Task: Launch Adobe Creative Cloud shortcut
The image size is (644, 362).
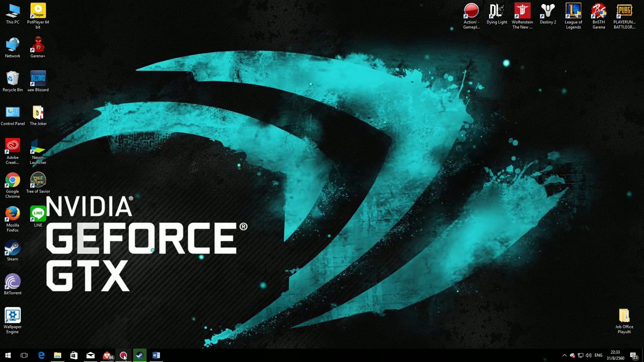Action: [13, 152]
